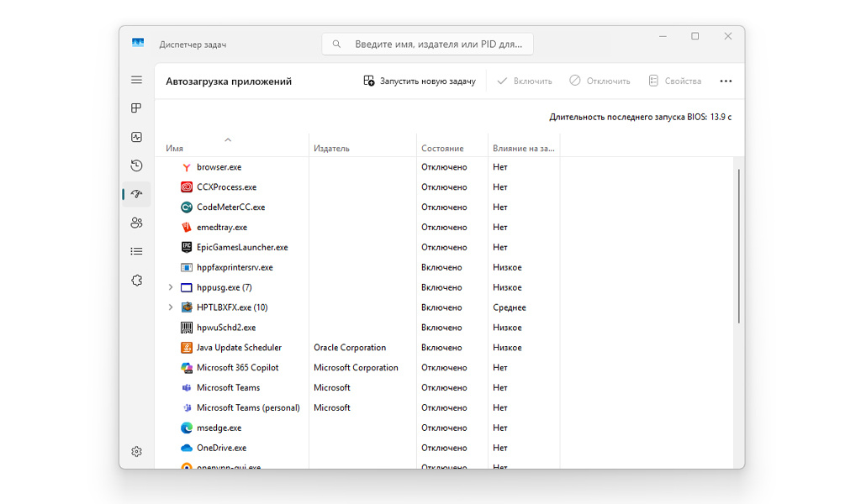Click the search magnifier icon
This screenshot has height=504, width=861.
[336, 44]
